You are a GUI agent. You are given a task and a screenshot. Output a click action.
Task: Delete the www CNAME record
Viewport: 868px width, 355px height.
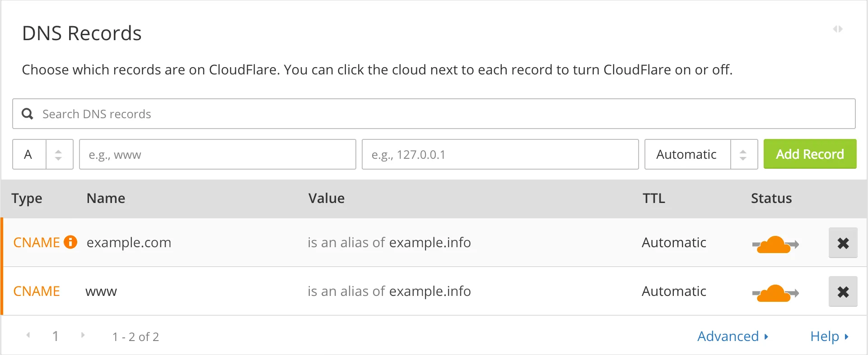tap(843, 292)
